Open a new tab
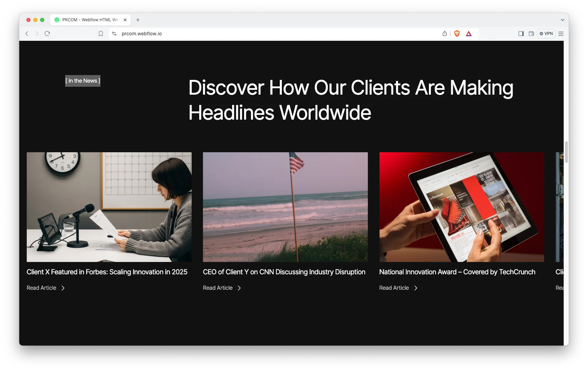This screenshot has width=588, height=371. click(138, 20)
